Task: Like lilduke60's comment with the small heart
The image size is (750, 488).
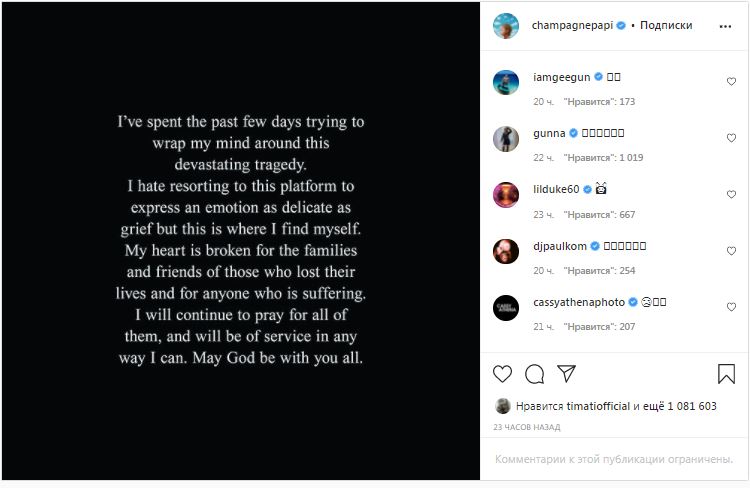Action: click(731, 194)
